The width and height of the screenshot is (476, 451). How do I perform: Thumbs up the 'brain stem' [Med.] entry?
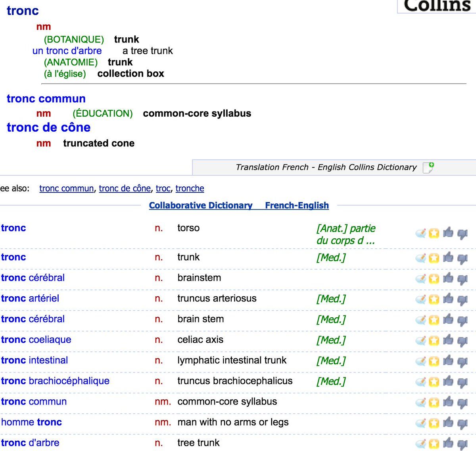(x=448, y=320)
